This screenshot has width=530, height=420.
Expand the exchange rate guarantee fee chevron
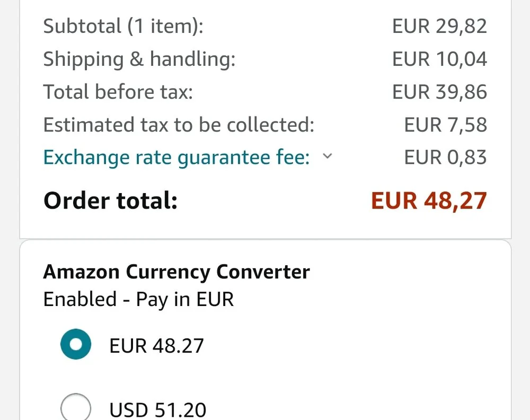(328, 156)
